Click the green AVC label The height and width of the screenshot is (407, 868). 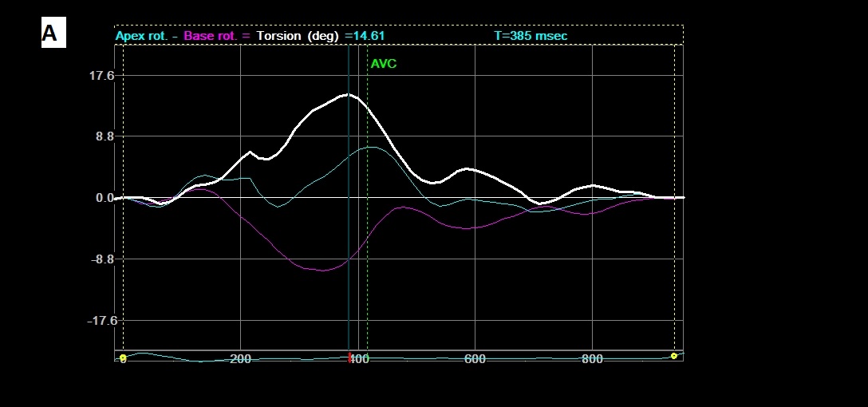coord(383,64)
